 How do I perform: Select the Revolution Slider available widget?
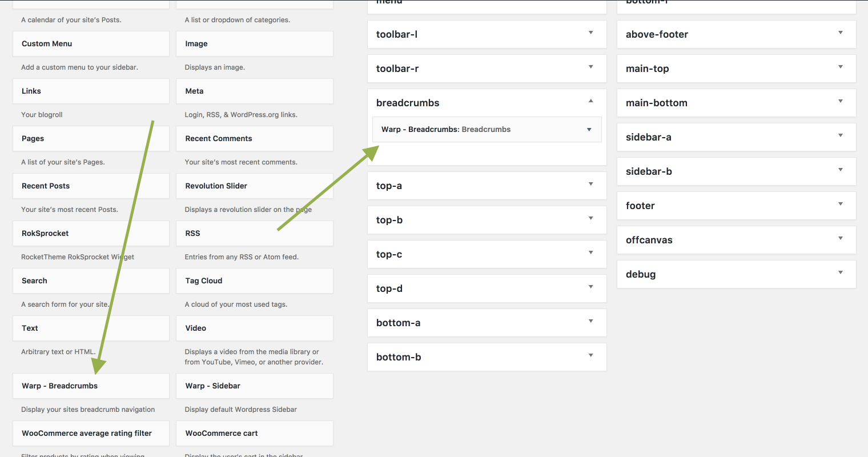click(255, 186)
